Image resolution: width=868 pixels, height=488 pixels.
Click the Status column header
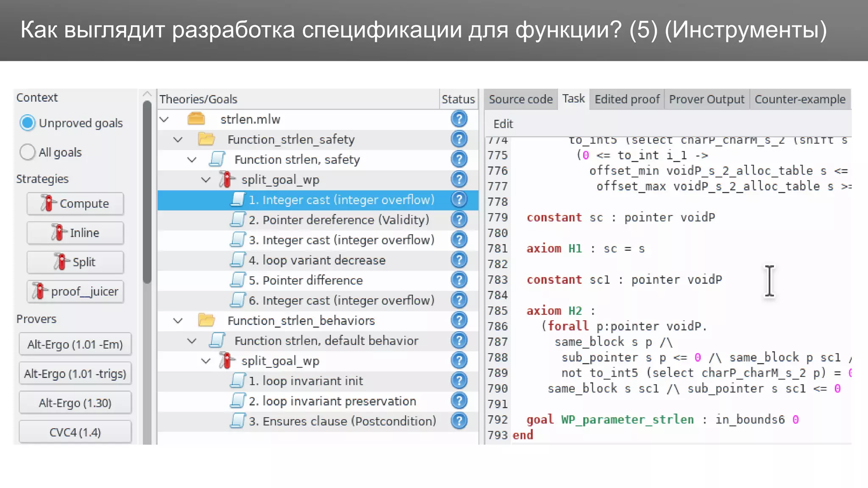point(458,99)
